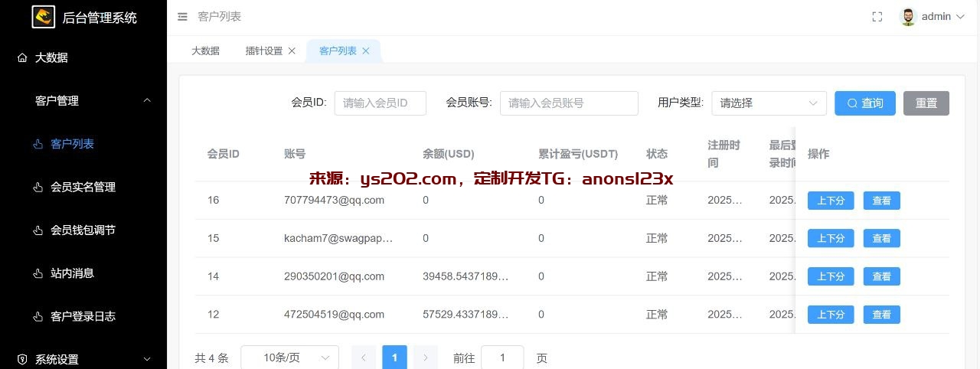
Task: Close the 插针设置 tab with its X
Action: (292, 51)
